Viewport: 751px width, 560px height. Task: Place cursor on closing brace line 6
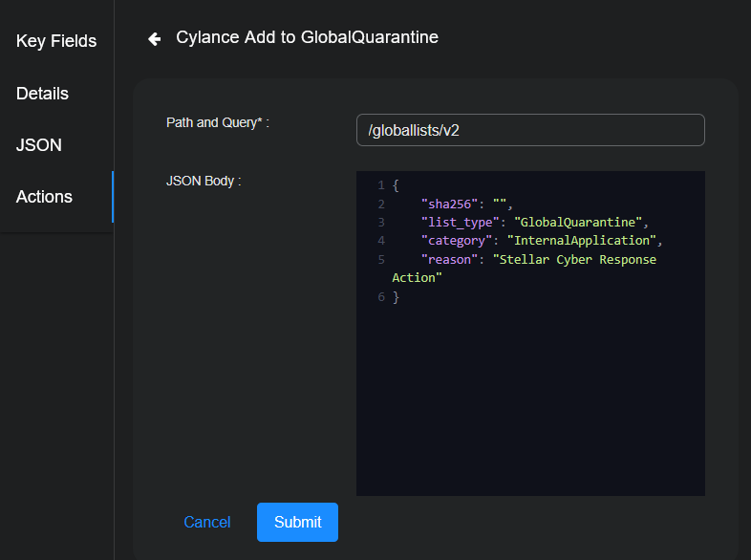pyautogui.click(x=396, y=297)
